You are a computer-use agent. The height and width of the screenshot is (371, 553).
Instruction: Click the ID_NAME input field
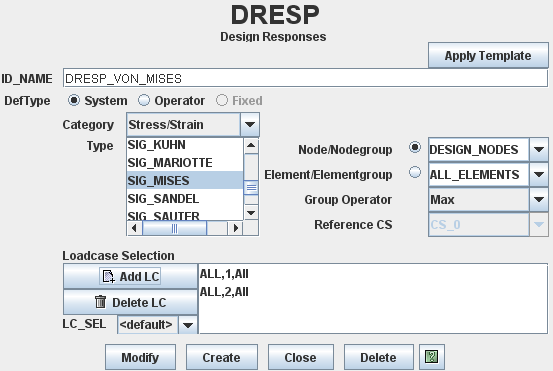(305, 78)
